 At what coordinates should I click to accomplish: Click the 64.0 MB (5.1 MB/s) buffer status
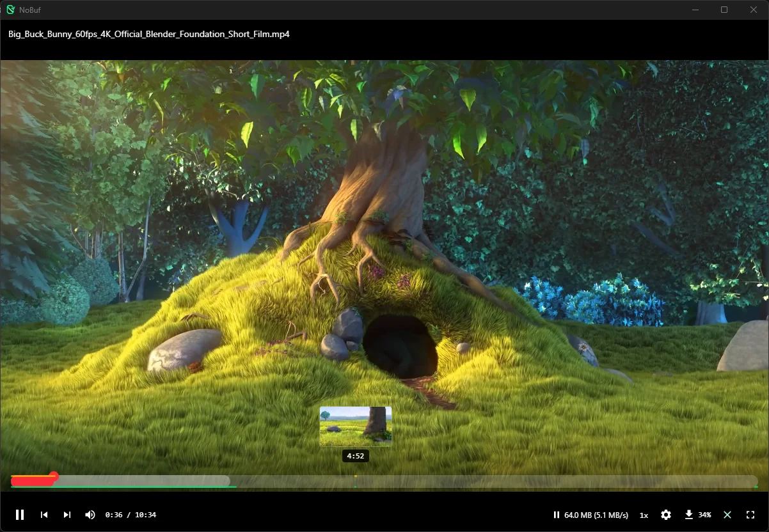(596, 515)
